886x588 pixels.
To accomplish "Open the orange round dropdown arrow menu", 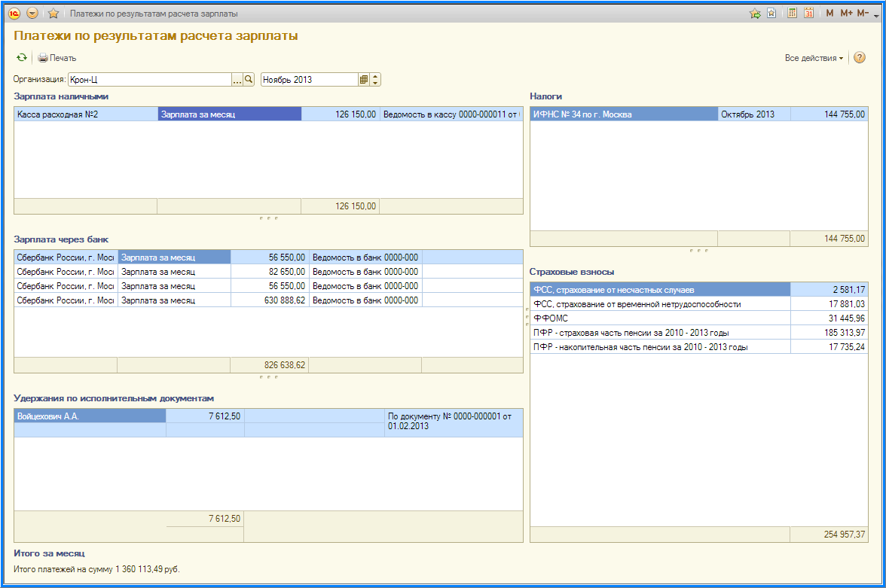I will 32,13.
